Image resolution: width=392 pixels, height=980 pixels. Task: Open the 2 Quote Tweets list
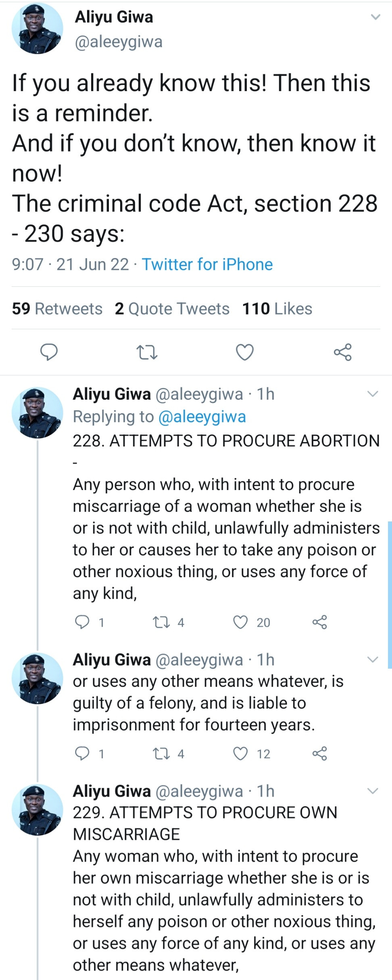pos(172,309)
